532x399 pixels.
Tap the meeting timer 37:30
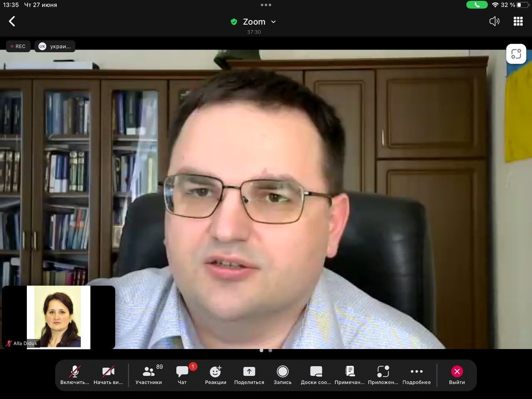click(x=254, y=32)
